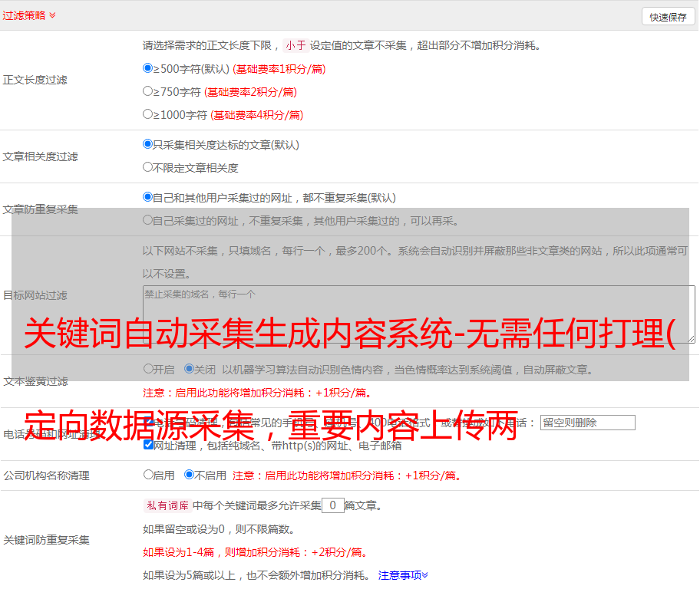
Task: Select 不启用 for 公司机构名称清理
Action: pyautogui.click(x=190, y=475)
